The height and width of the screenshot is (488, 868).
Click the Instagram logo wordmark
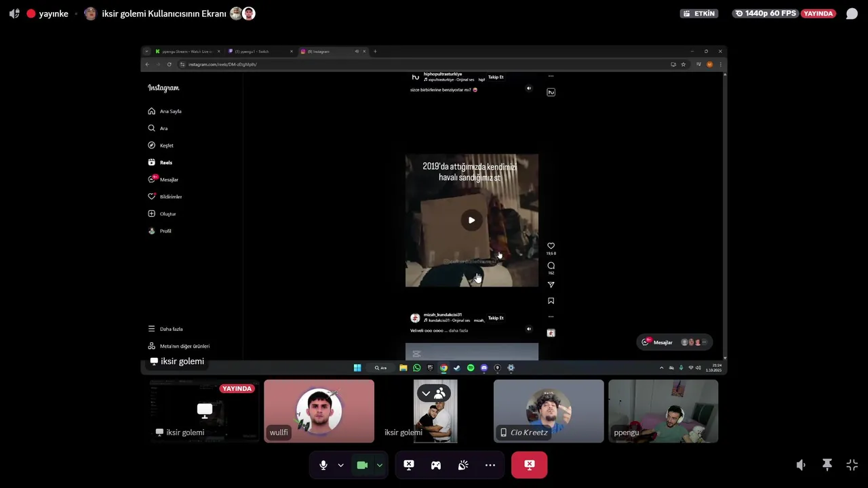click(163, 87)
